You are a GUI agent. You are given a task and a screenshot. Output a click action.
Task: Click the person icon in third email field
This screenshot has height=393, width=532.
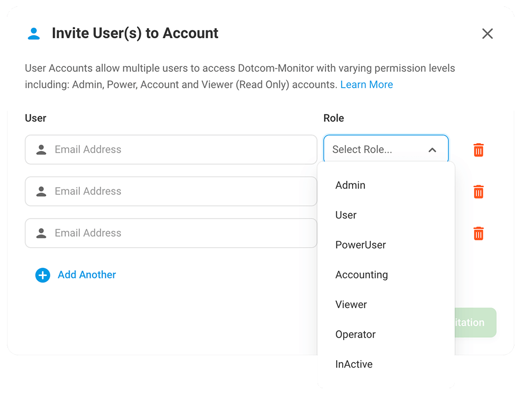tap(41, 233)
